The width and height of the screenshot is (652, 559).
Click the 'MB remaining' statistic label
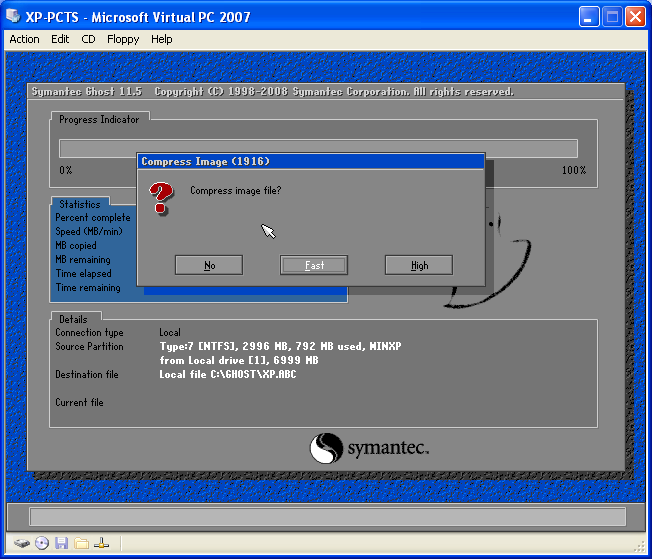(83, 260)
